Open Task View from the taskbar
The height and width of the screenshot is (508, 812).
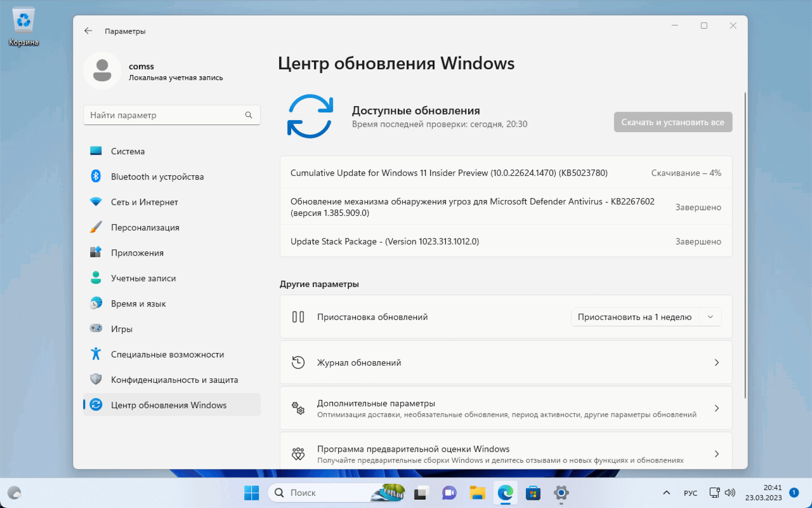click(x=421, y=493)
